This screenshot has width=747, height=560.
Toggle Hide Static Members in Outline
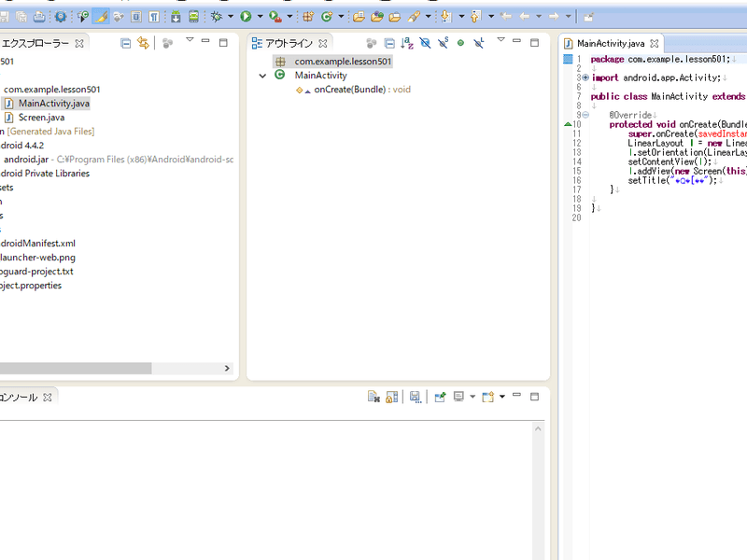pyautogui.click(x=443, y=43)
